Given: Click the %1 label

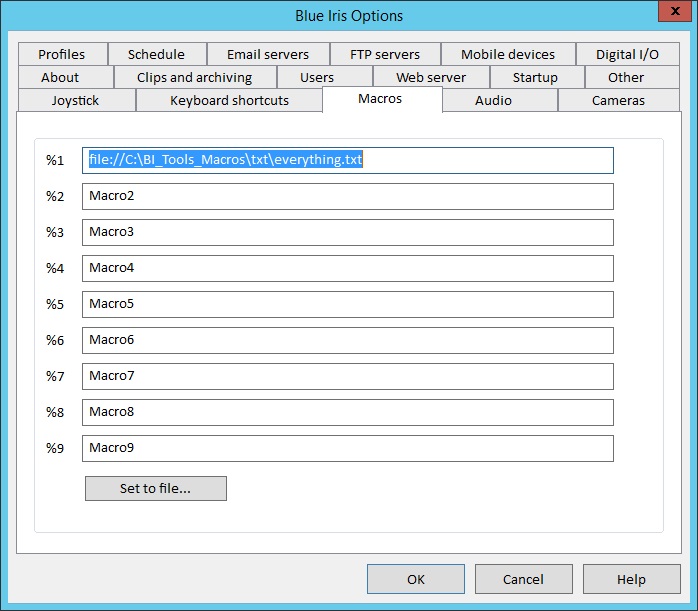Looking at the screenshot, I should tap(55, 160).
